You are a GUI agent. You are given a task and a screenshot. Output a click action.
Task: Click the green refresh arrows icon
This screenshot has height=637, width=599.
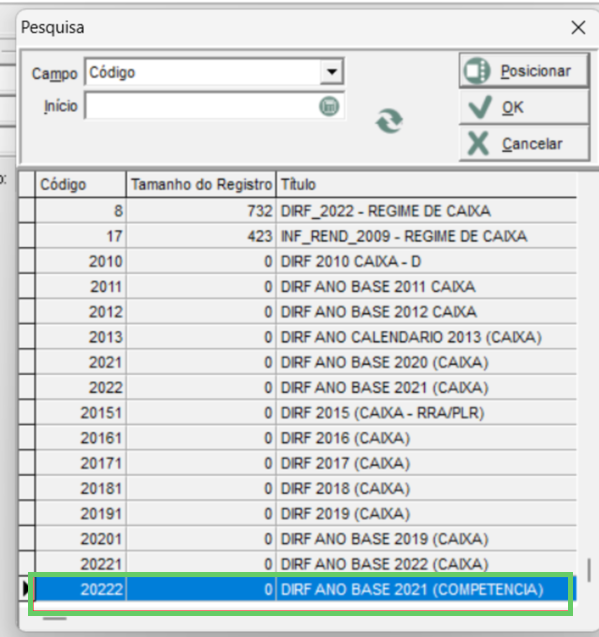[x=389, y=121]
